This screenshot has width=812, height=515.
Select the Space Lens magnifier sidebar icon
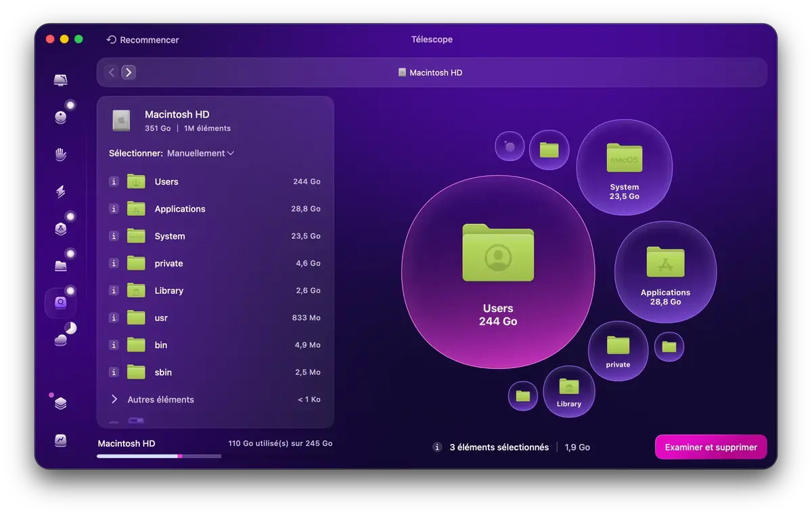[61, 303]
